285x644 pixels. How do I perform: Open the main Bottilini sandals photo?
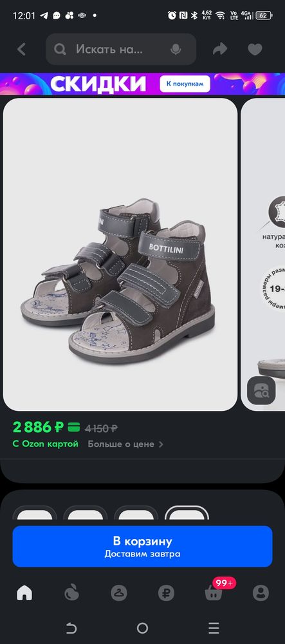[120, 254]
